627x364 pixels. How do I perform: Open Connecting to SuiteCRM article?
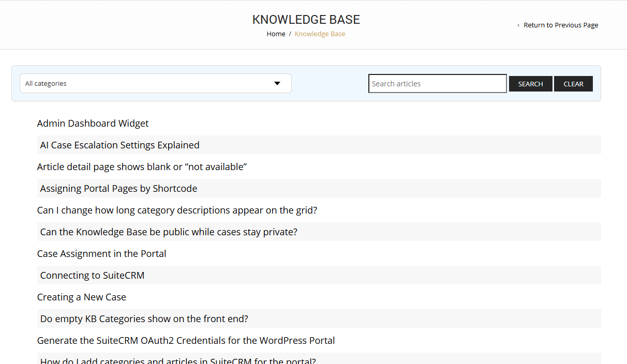92,275
